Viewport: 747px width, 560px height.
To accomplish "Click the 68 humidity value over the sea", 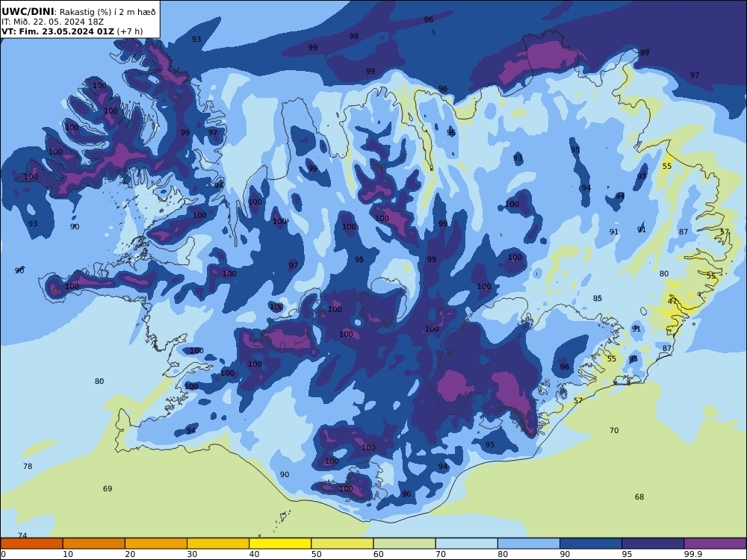I will pyautogui.click(x=639, y=497).
